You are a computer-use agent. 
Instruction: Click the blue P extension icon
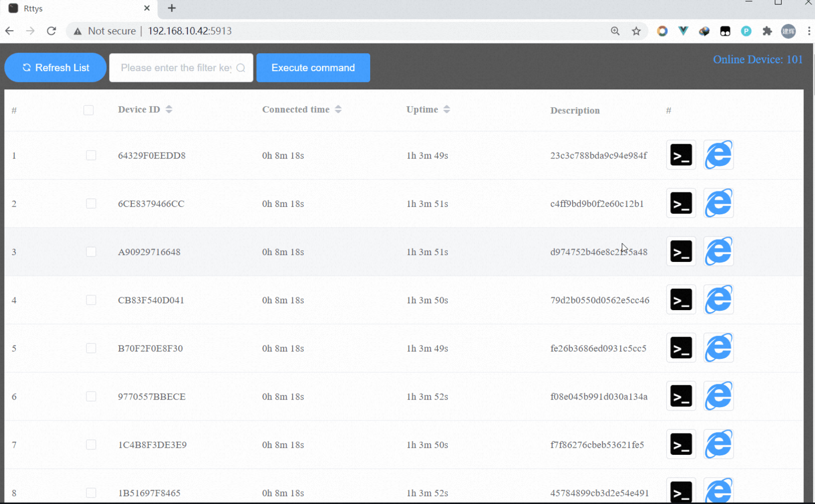coord(746,31)
